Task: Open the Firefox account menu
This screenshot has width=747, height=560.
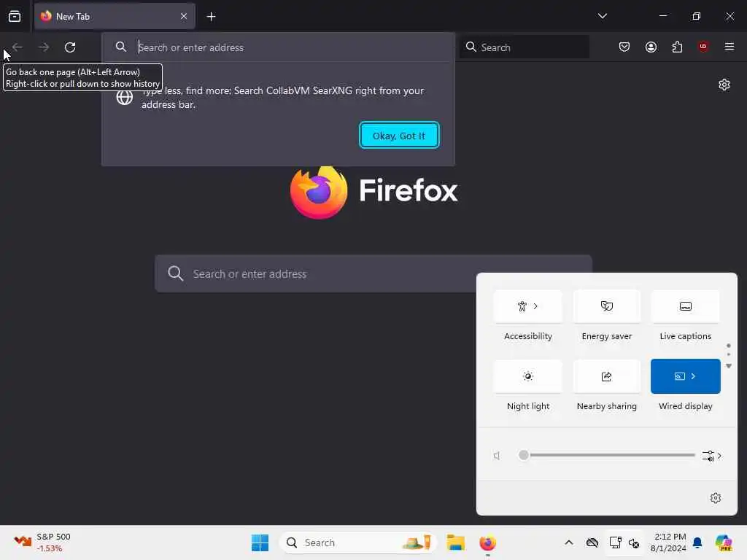Action: tap(651, 47)
